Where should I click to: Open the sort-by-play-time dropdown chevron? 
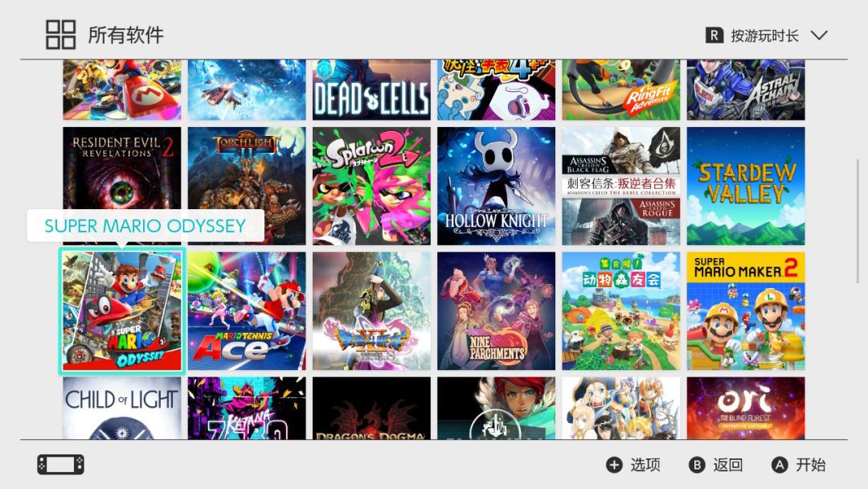coord(819,35)
